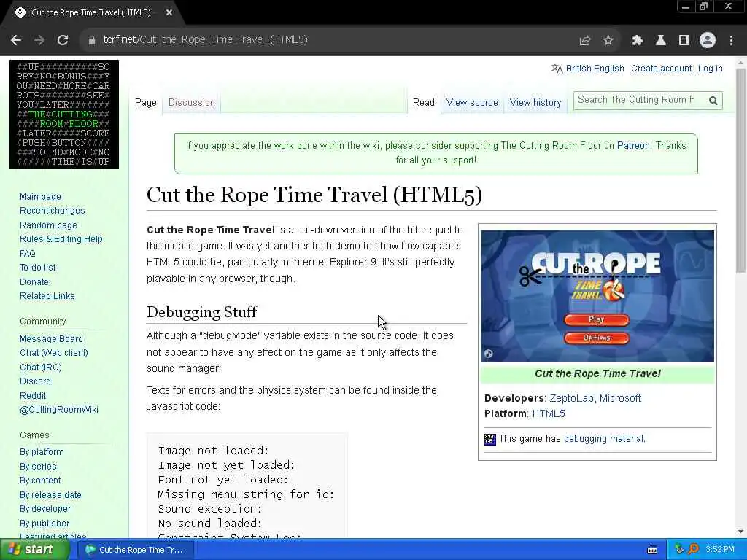Viewport: 747px width, 560px height.
Task: Open the Chat (IRC) link
Action: tap(41, 367)
